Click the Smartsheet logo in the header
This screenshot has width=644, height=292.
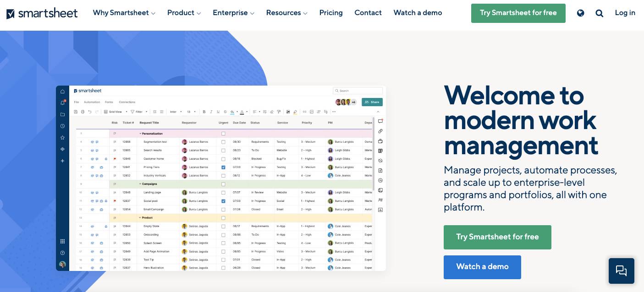coord(42,13)
